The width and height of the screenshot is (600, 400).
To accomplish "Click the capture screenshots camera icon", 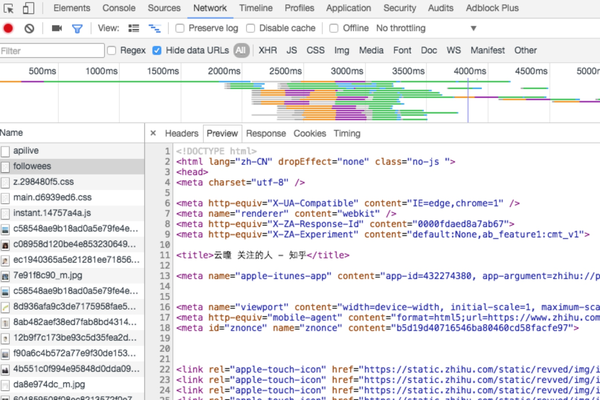I will click(57, 29).
